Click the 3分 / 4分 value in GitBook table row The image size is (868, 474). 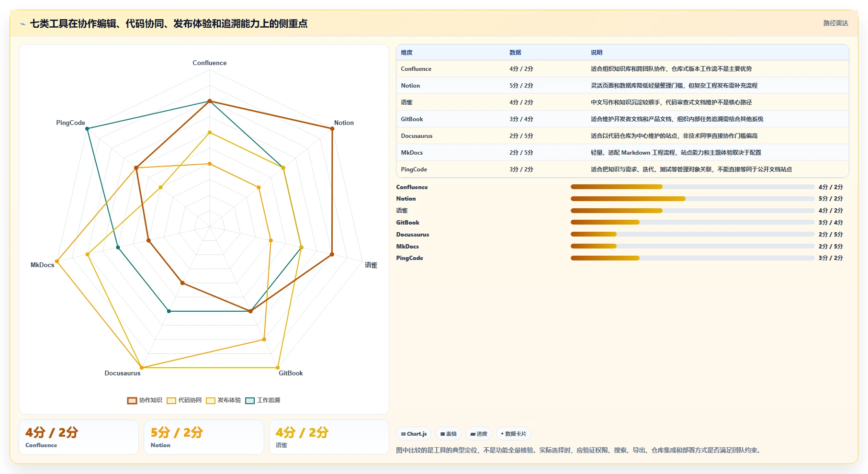pos(521,119)
